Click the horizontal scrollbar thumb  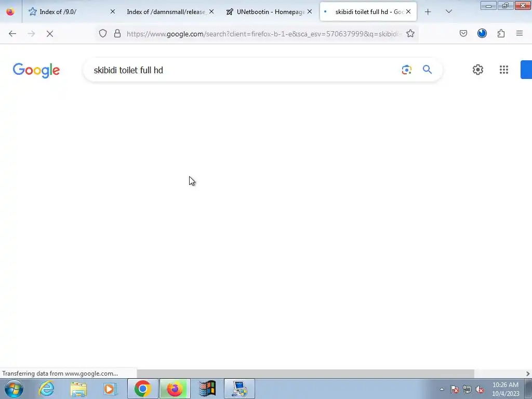(x=305, y=374)
